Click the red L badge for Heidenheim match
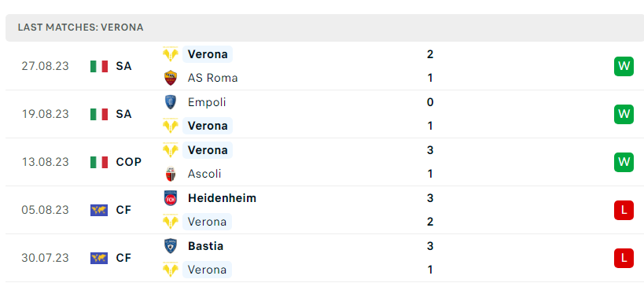 pos(624,211)
